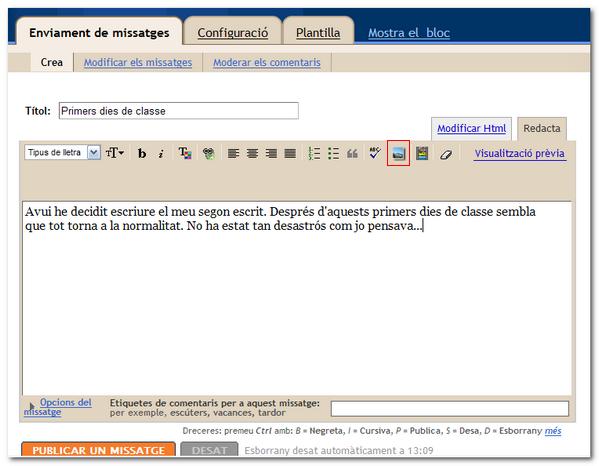Remove formatting with the eraser icon
Image resolution: width=599 pixels, height=466 pixels.
pos(446,154)
